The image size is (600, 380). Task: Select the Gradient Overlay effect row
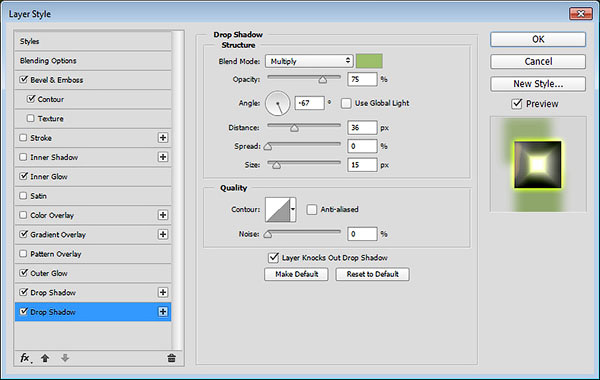pos(93,234)
